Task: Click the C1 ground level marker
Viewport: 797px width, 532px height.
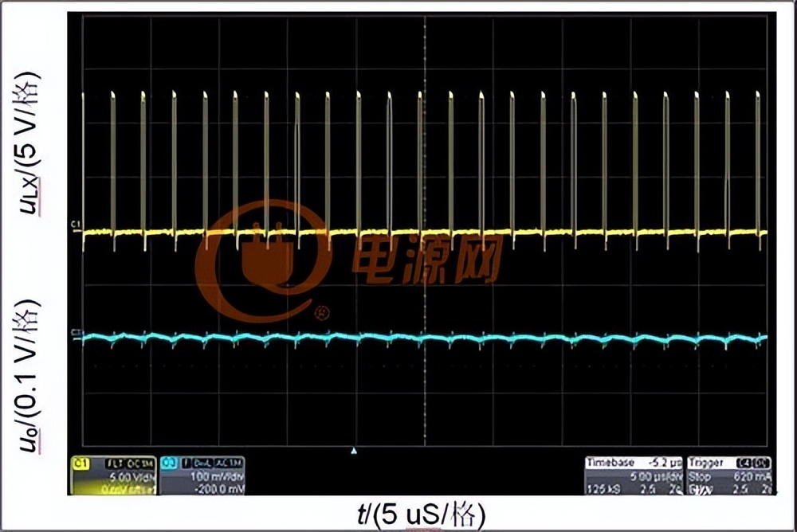Action: (76, 228)
